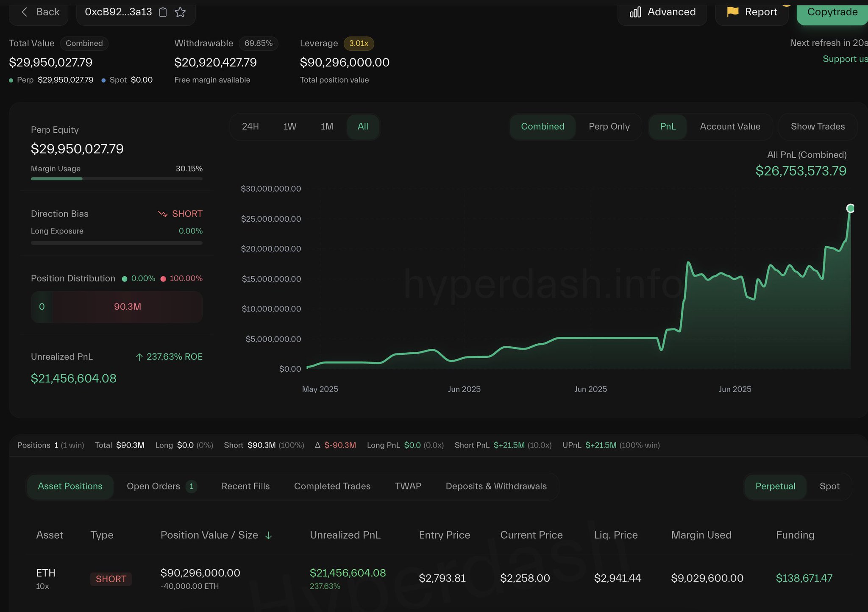Click the 90.3M short distribution bar
This screenshot has height=612, width=868.
pos(128,307)
